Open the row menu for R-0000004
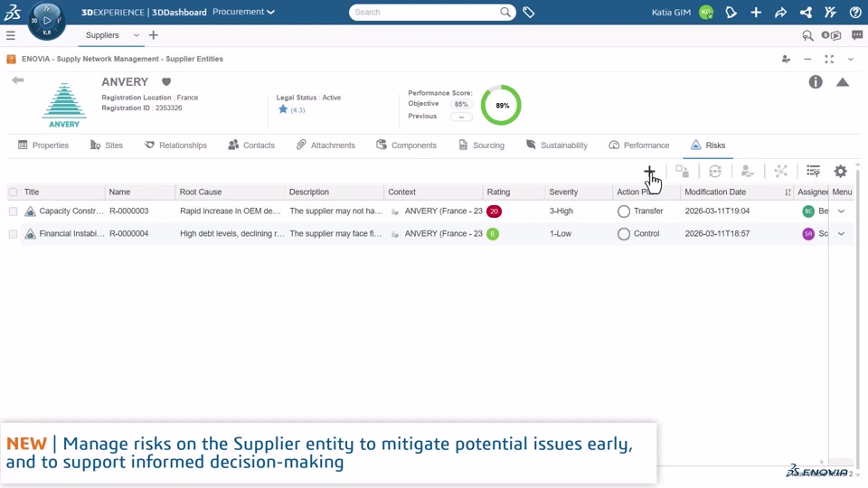 [841, 234]
